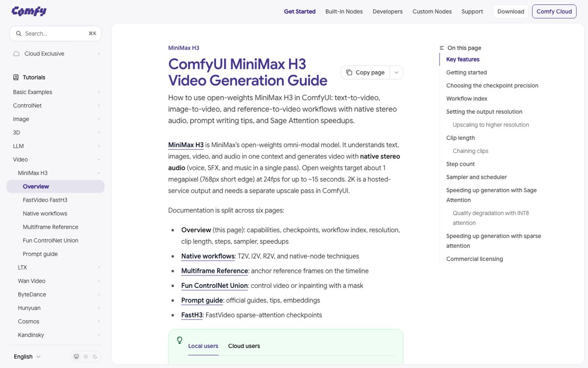Select Overview in the sidebar
The height and width of the screenshot is (368, 588).
[x=55, y=186]
